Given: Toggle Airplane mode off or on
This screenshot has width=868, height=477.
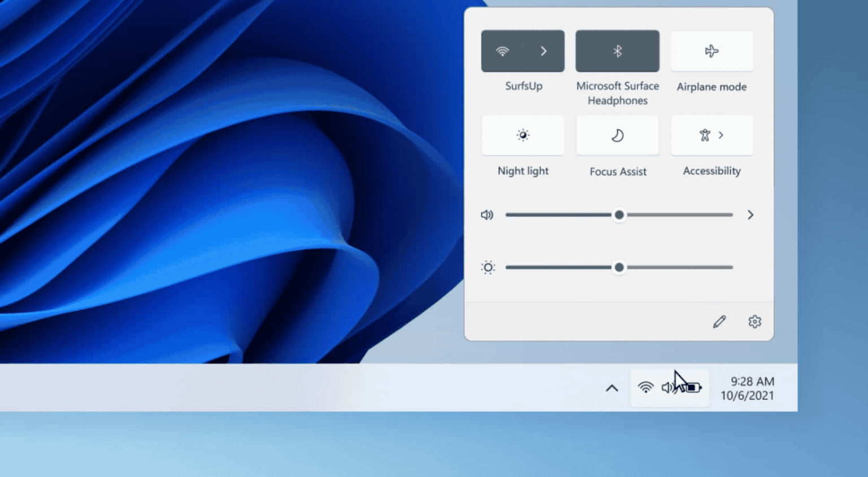Looking at the screenshot, I should 711,51.
